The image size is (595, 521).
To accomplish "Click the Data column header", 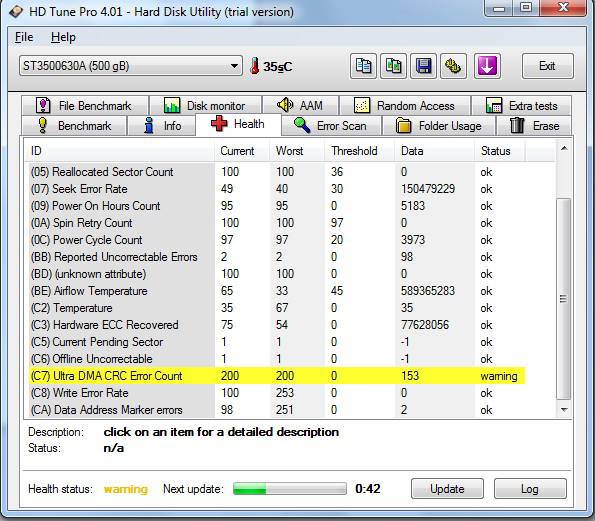I will [x=434, y=151].
